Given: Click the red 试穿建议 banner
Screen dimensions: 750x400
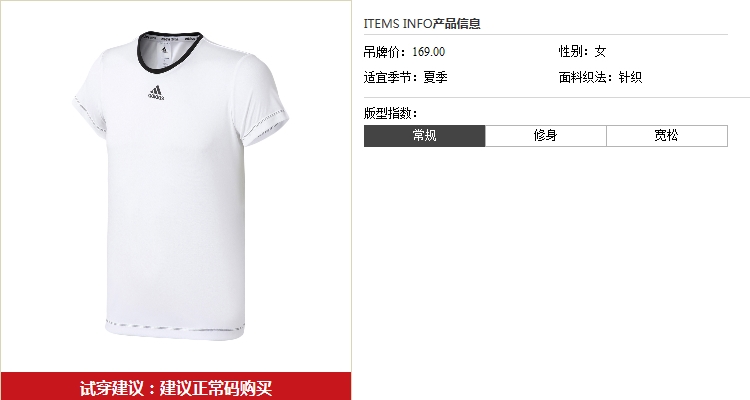Looking at the screenshot, I should [x=176, y=386].
